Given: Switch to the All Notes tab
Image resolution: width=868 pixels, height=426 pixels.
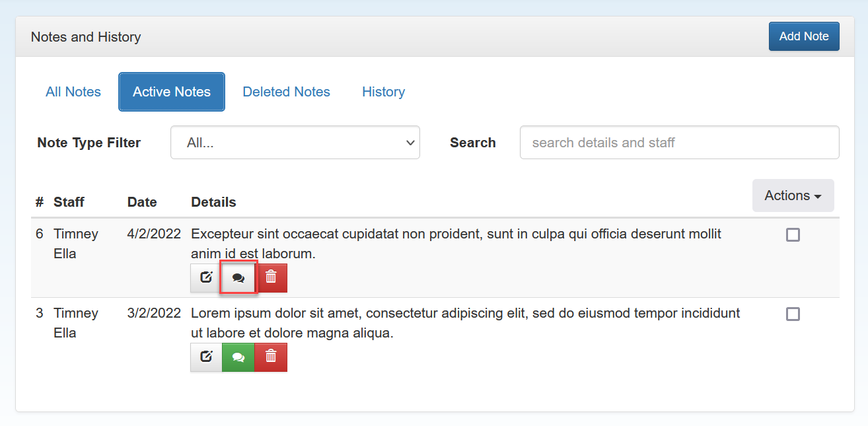Looking at the screenshot, I should coord(73,91).
